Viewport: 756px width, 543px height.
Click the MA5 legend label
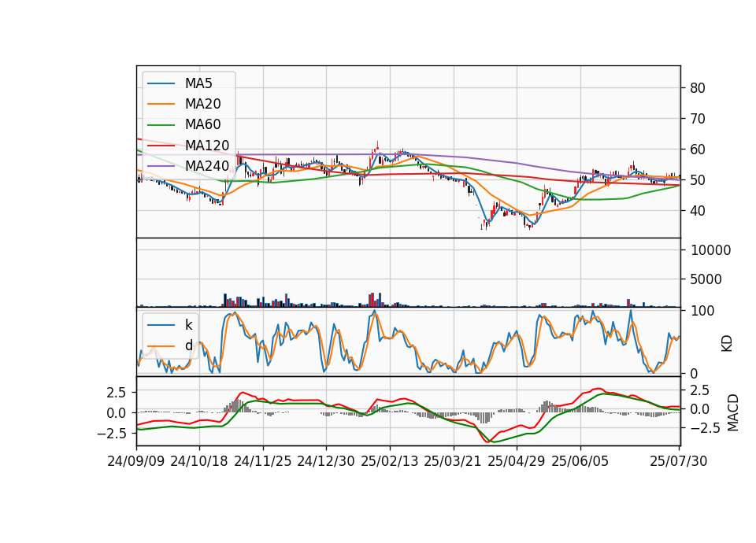click(198, 83)
